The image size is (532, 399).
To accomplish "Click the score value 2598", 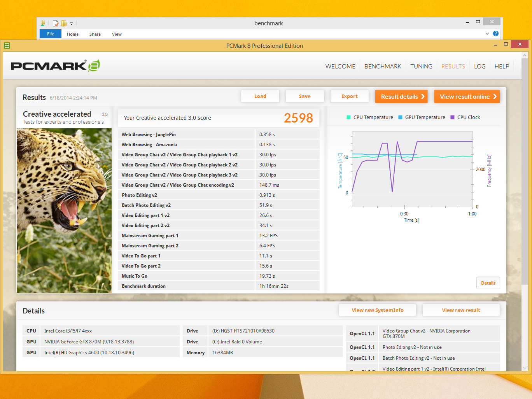I will tap(298, 118).
